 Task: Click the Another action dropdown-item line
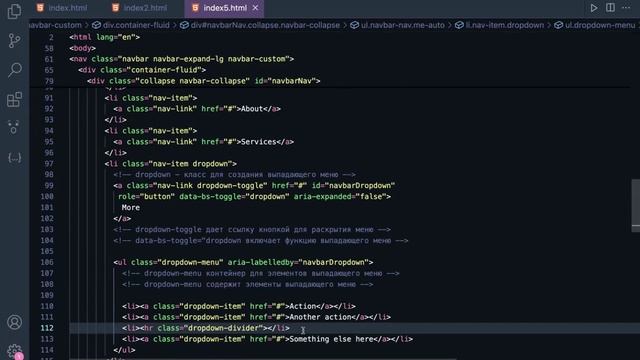tap(256, 317)
